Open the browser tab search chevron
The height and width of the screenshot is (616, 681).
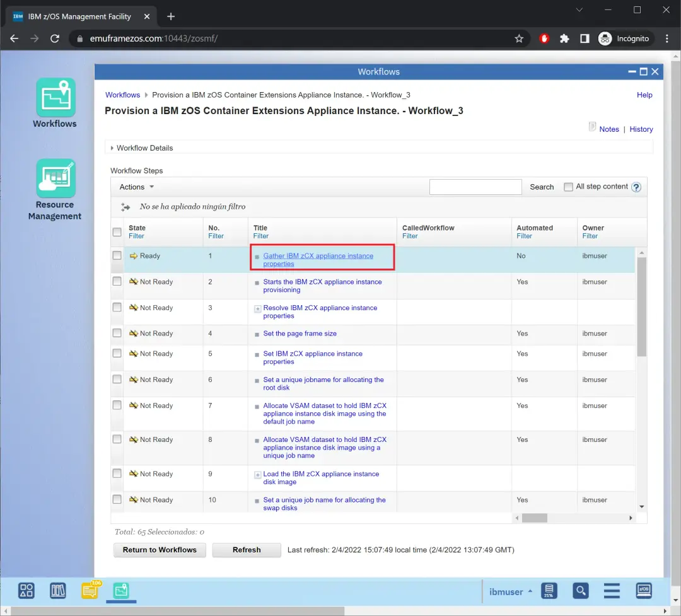tap(579, 9)
